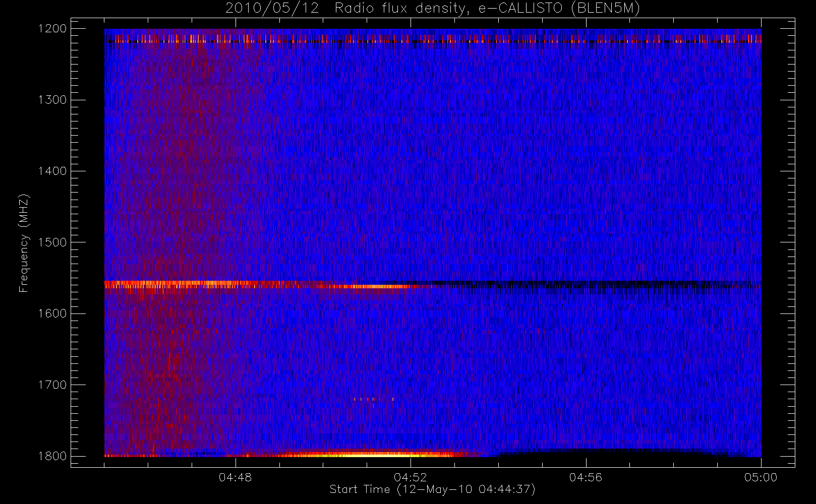Click the 05:00 time tick label
The width and height of the screenshot is (816, 504).
(x=761, y=477)
